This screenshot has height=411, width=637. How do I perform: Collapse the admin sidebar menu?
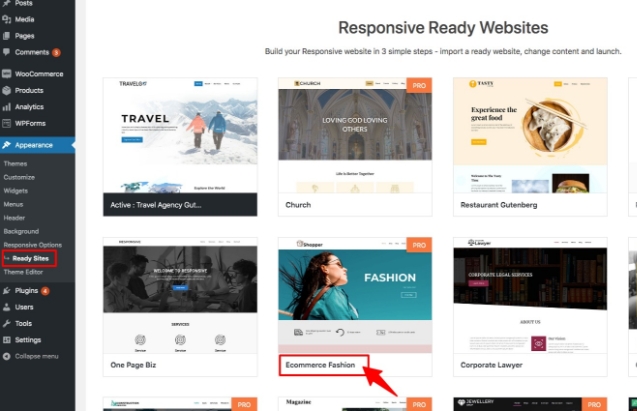[35, 356]
